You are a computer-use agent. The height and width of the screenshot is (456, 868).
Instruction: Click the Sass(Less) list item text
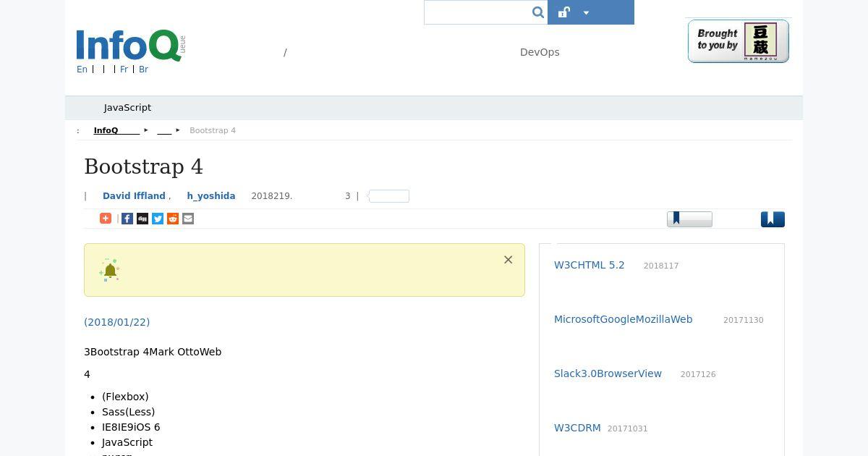coord(128,412)
